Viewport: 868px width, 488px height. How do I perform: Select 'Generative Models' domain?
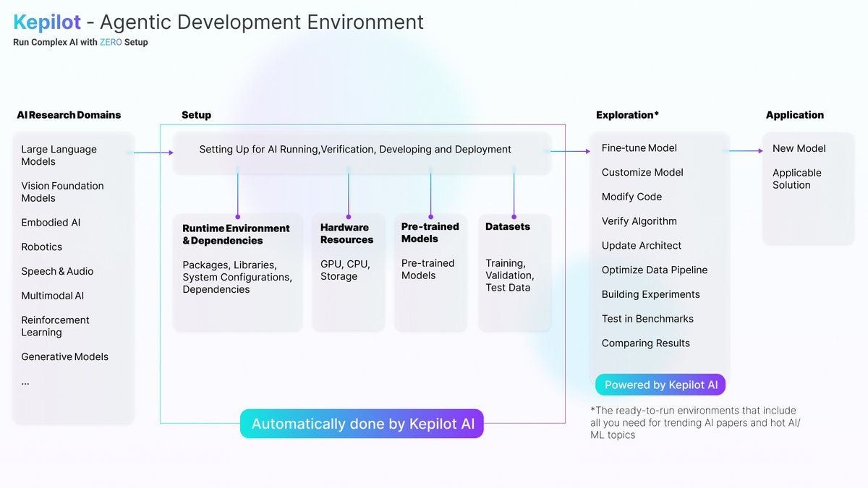pyautogui.click(x=64, y=356)
